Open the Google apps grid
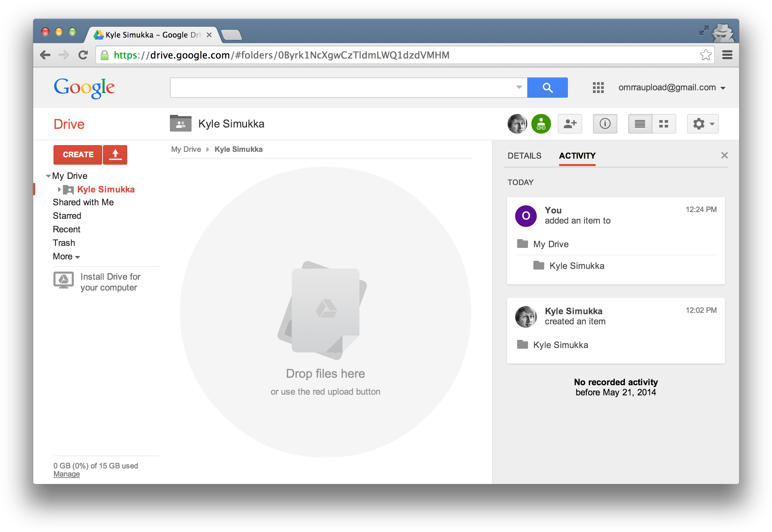Image resolution: width=772 pixels, height=532 pixels. pos(598,88)
